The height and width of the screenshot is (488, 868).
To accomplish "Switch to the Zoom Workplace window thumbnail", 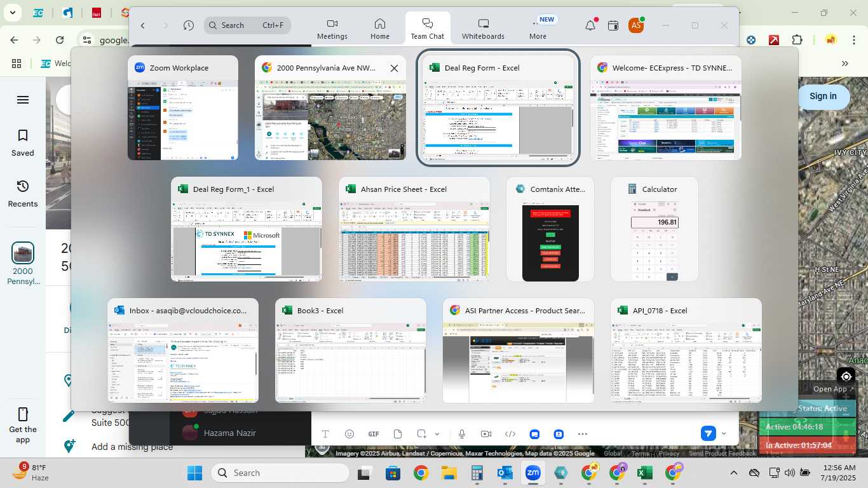I will click(x=183, y=107).
